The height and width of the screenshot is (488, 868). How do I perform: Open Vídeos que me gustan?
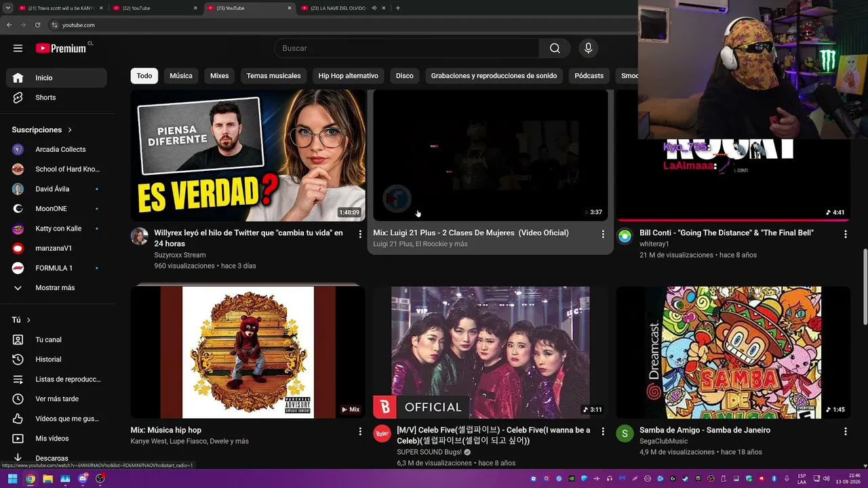click(56, 418)
